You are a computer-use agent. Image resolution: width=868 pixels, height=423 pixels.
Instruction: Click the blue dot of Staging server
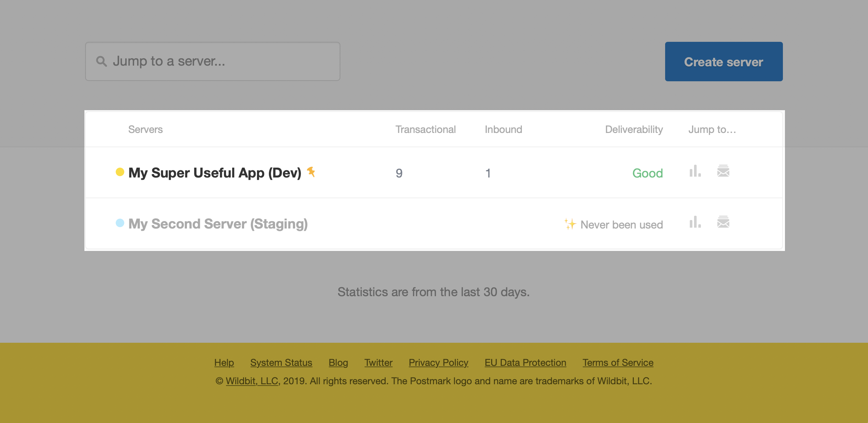click(x=120, y=223)
